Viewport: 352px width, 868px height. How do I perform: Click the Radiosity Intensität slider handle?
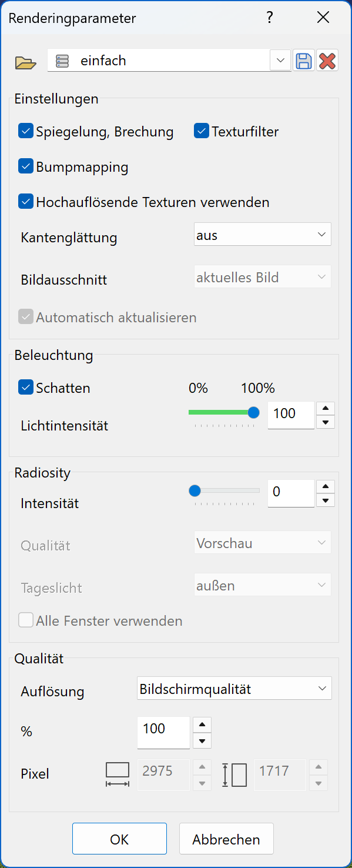[x=195, y=490]
